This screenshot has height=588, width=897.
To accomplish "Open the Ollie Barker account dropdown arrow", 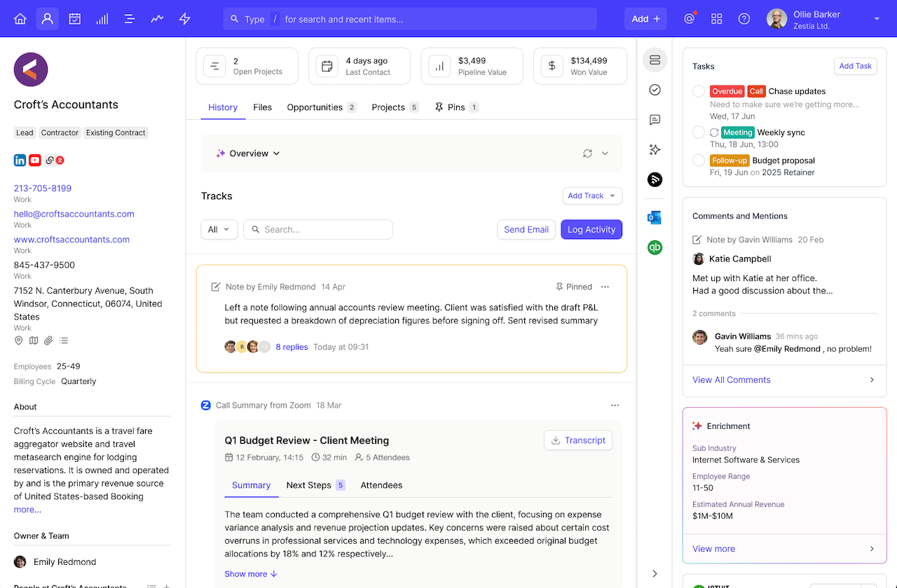I will [877, 19].
